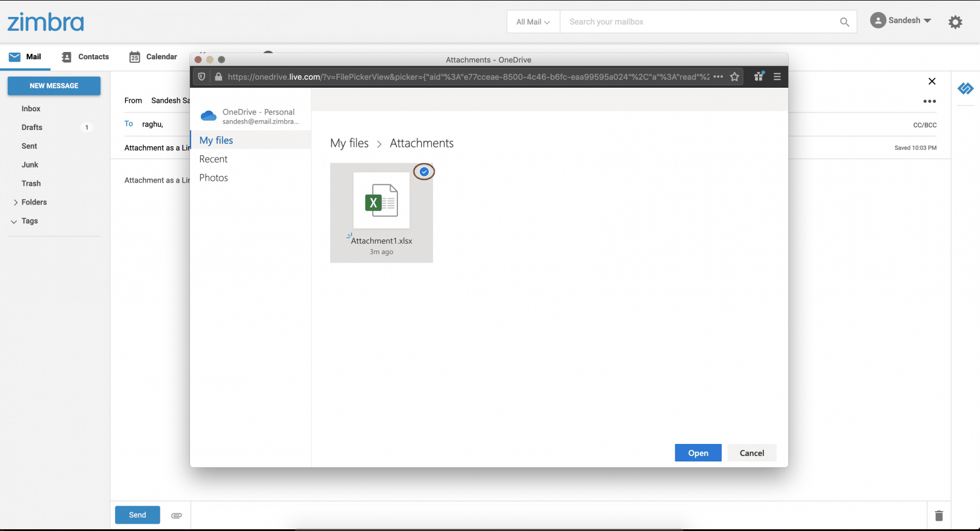Open the Junk folder

(x=30, y=165)
